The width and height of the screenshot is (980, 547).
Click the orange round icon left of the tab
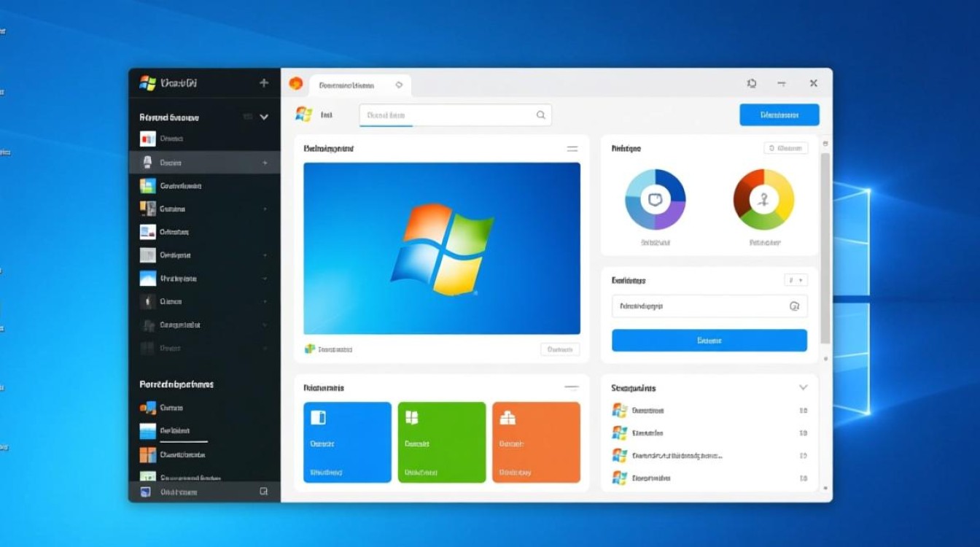pos(295,84)
